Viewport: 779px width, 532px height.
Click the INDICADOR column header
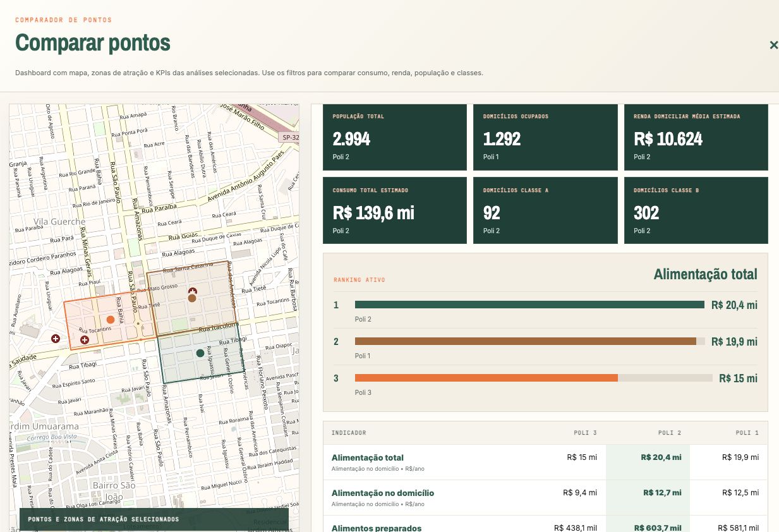(x=349, y=433)
